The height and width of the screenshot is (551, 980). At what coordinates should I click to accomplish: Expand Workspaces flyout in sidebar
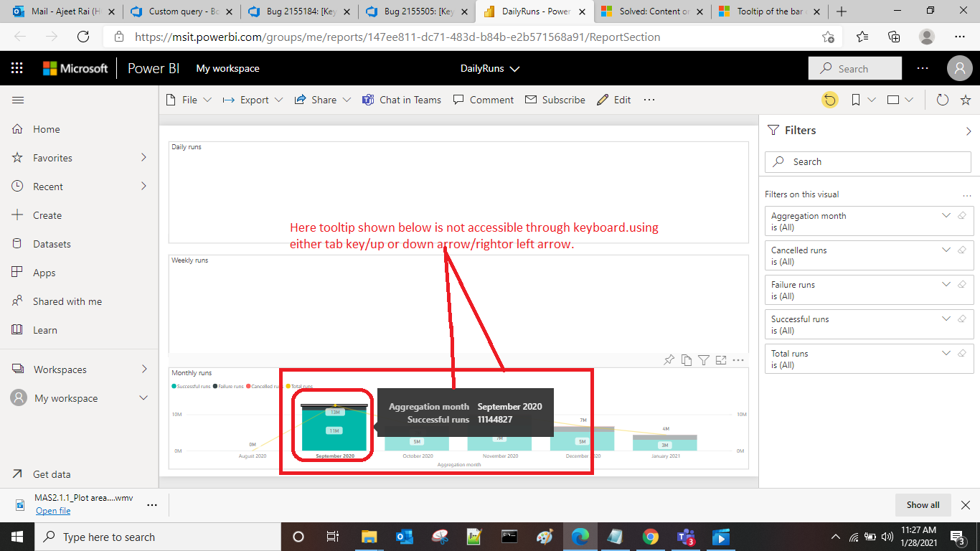click(143, 369)
